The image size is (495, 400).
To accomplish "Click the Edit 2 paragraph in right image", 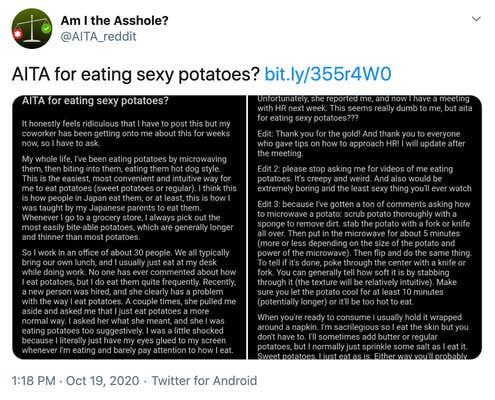I will click(x=364, y=179).
